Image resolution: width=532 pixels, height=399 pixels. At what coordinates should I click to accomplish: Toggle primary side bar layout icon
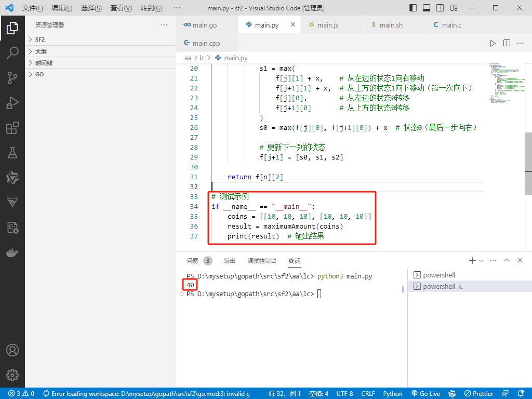(413, 8)
